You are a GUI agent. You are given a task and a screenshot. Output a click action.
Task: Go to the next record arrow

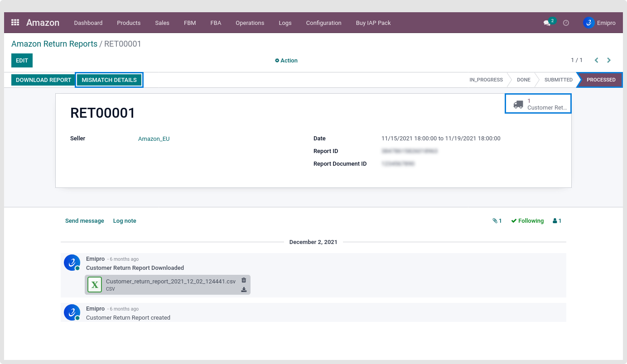609,60
